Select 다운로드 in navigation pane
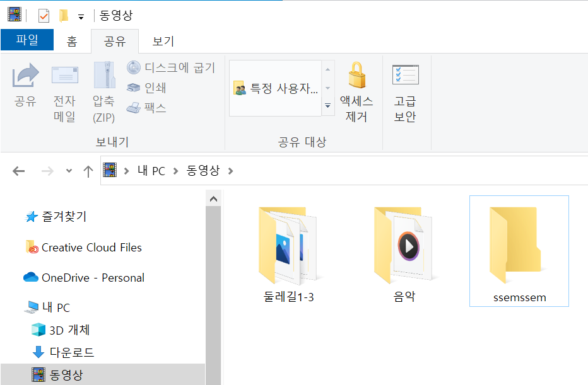This screenshot has height=385, width=588. coord(63,352)
